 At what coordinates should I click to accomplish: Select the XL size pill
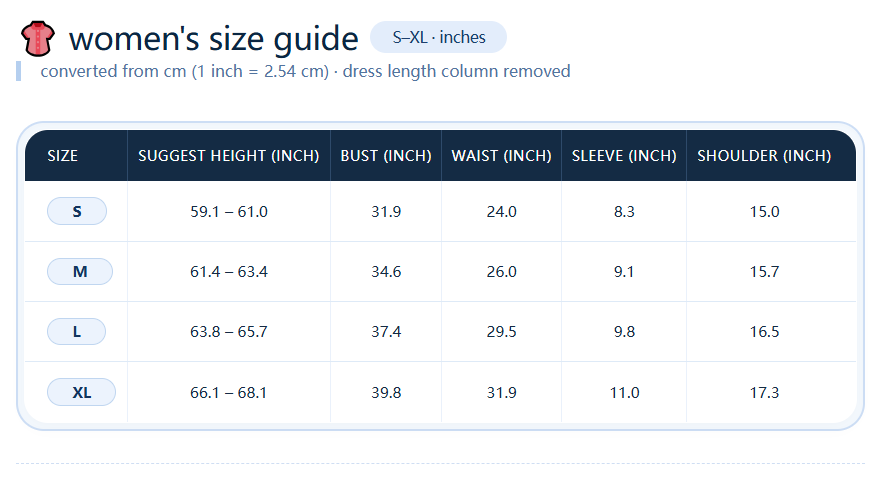pos(82,393)
